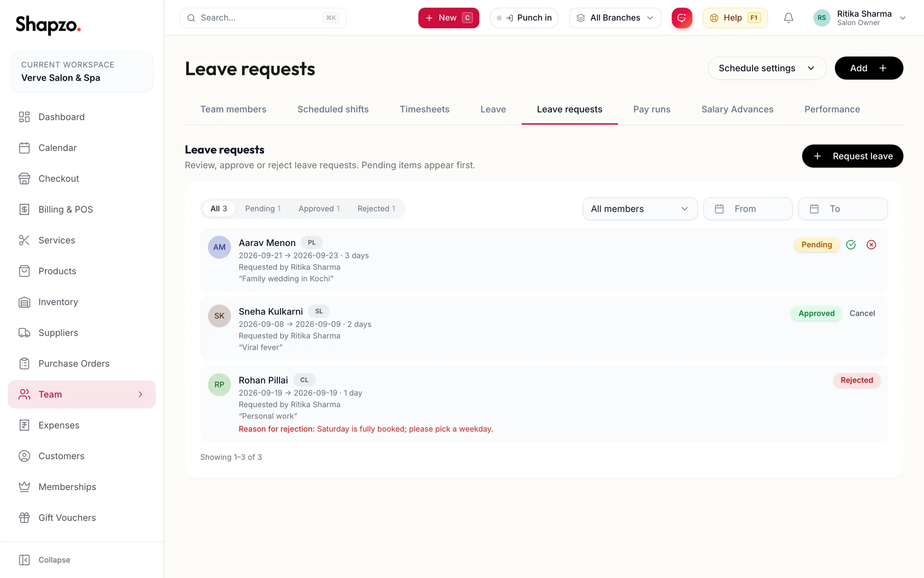
Task: Approve Aarav Menon's leave with checkmark
Action: (851, 245)
